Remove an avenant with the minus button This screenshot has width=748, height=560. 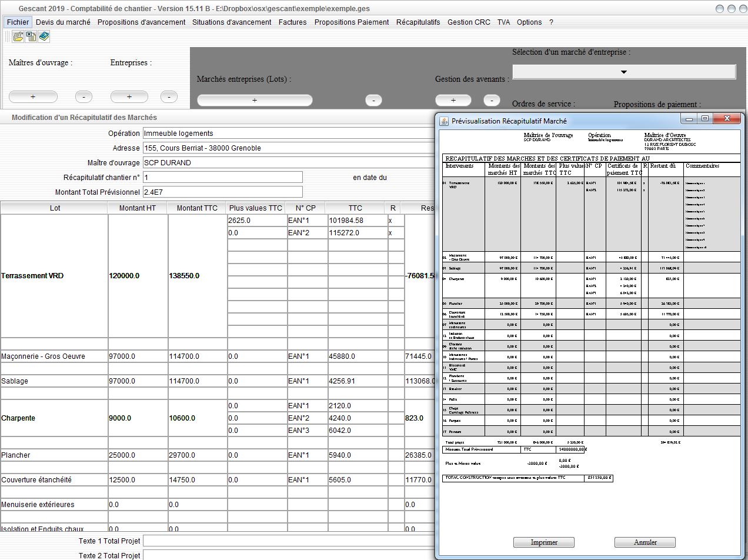pyautogui.click(x=492, y=101)
